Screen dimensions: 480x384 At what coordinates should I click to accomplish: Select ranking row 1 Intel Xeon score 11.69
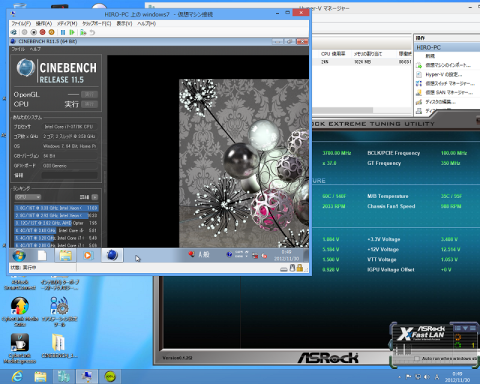click(x=56, y=208)
